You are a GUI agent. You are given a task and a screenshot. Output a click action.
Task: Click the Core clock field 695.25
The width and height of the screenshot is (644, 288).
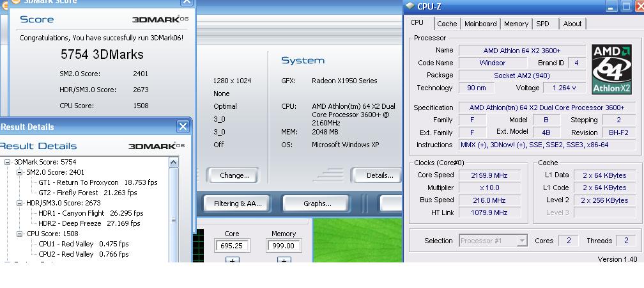(232, 246)
